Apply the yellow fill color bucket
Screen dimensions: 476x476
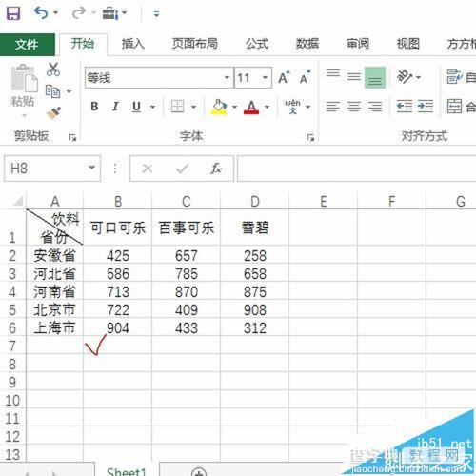click(219, 107)
